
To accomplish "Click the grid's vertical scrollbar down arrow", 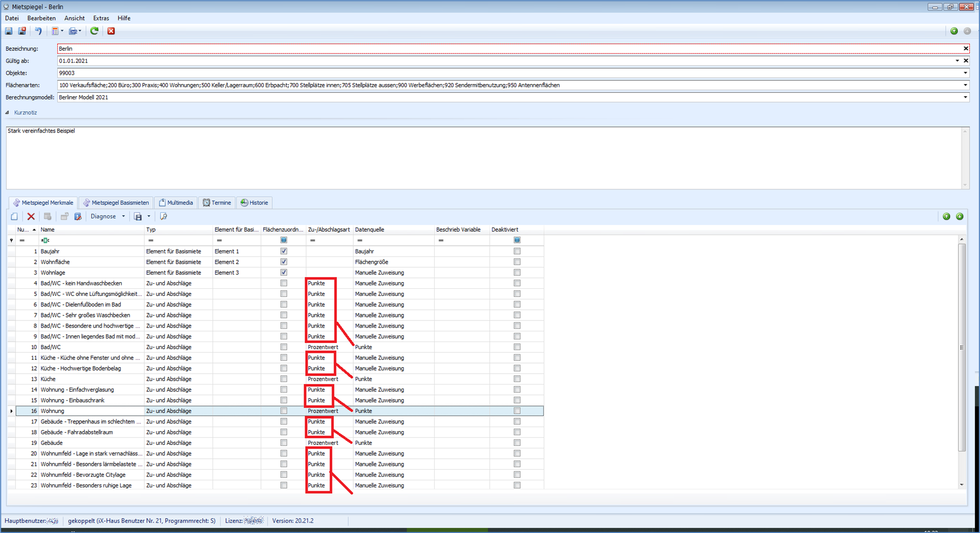I will click(962, 484).
